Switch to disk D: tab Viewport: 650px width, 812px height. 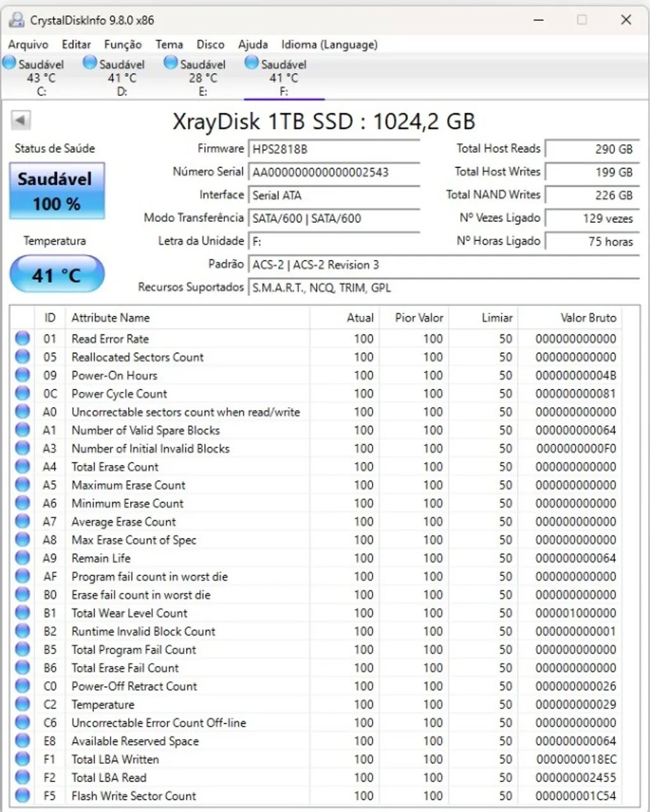(x=122, y=77)
